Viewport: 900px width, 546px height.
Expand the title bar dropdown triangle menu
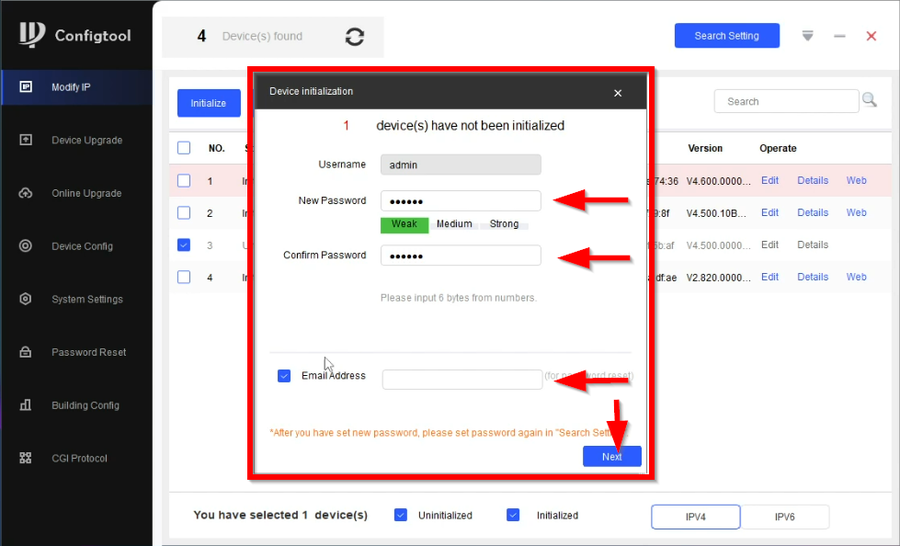click(808, 36)
